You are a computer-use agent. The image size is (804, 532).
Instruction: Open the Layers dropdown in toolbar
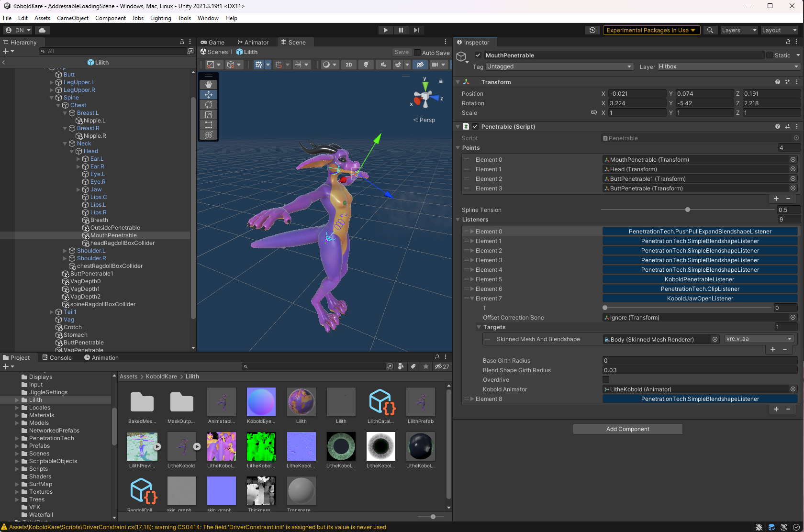738,30
